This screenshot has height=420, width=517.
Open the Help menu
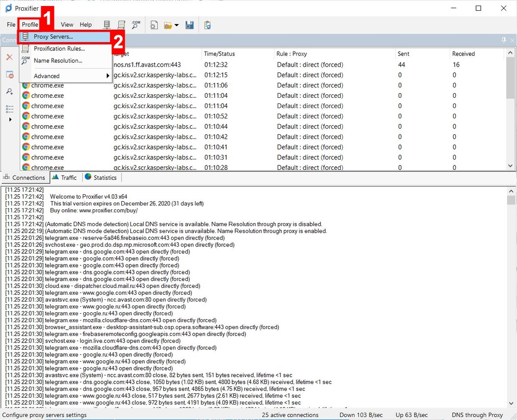[x=86, y=25]
